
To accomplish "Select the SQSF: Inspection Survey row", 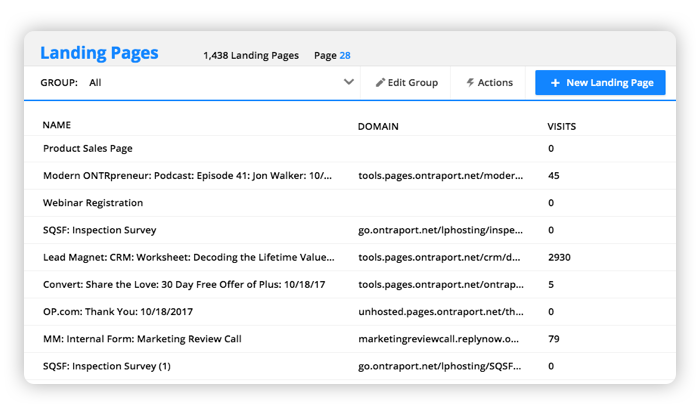I will tap(350, 230).
